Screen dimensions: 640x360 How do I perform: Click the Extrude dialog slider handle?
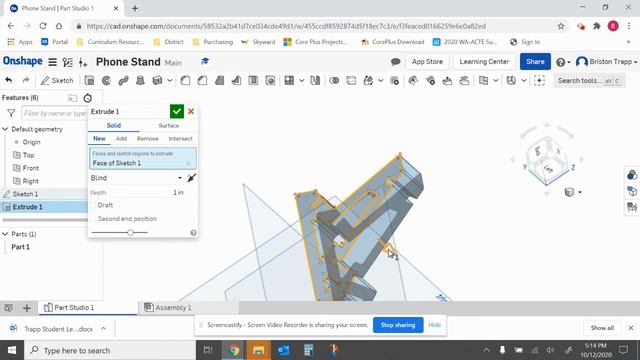[130, 232]
